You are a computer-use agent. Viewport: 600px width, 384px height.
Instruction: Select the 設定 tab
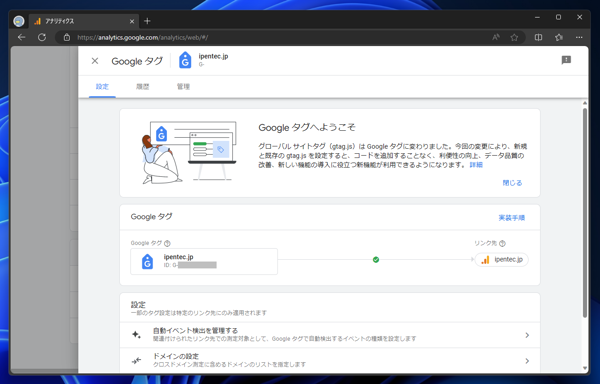click(102, 87)
